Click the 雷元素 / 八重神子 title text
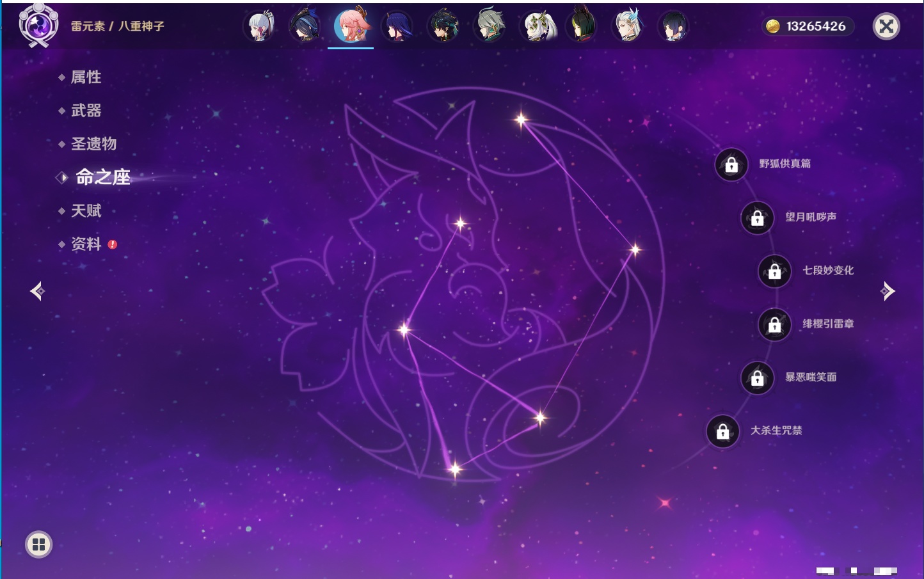 pos(118,26)
